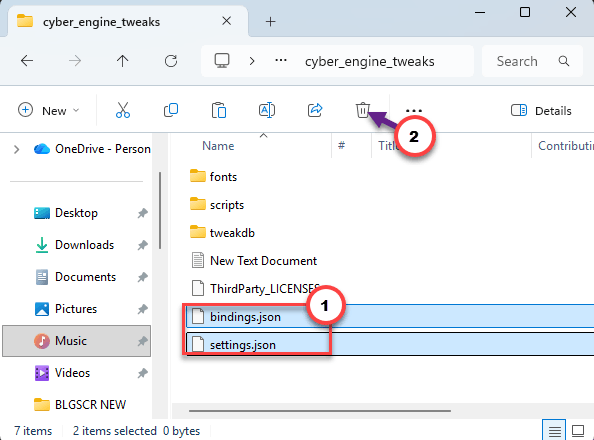Sort by the Name column header
The width and height of the screenshot is (594, 440).
(218, 146)
